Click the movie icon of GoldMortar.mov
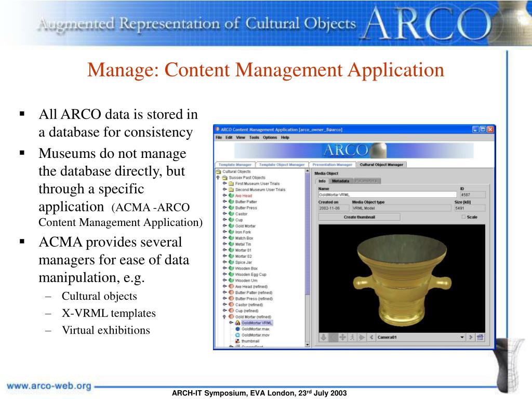Viewport: 532px width, 399px height. (237, 335)
